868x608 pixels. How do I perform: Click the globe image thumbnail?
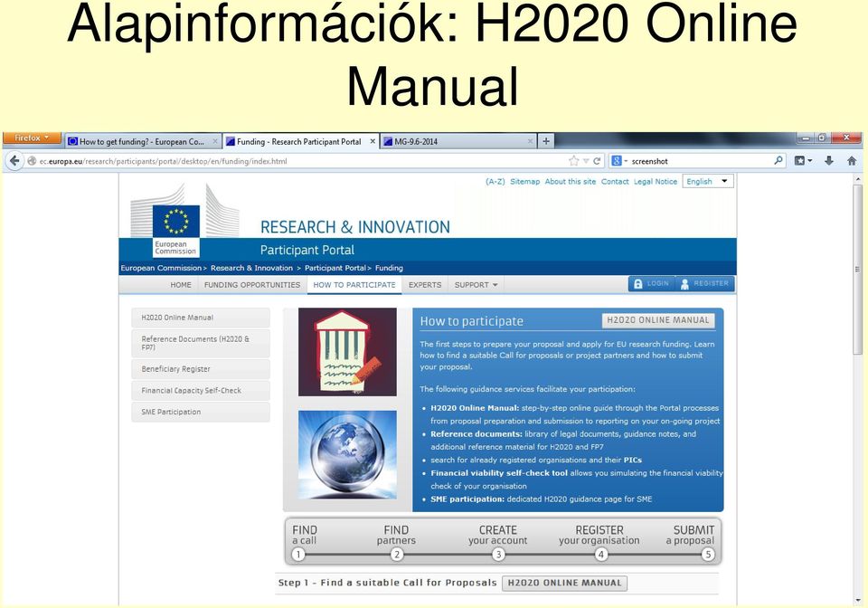[347, 454]
